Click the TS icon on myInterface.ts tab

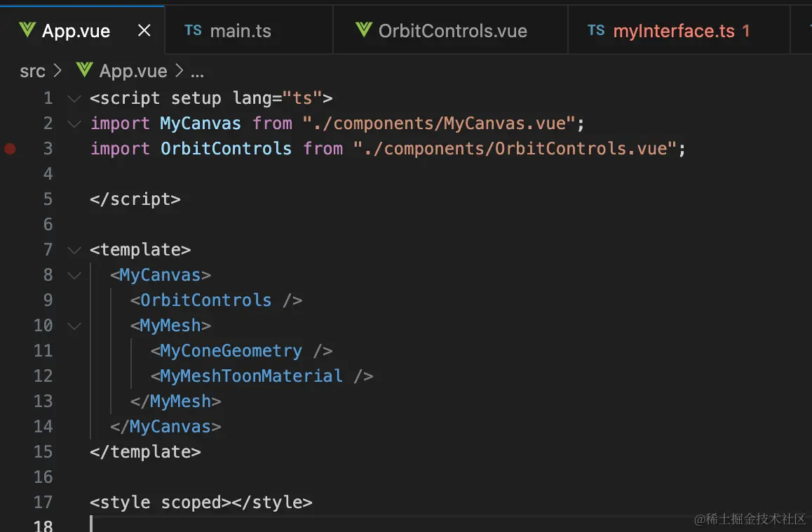coord(596,30)
